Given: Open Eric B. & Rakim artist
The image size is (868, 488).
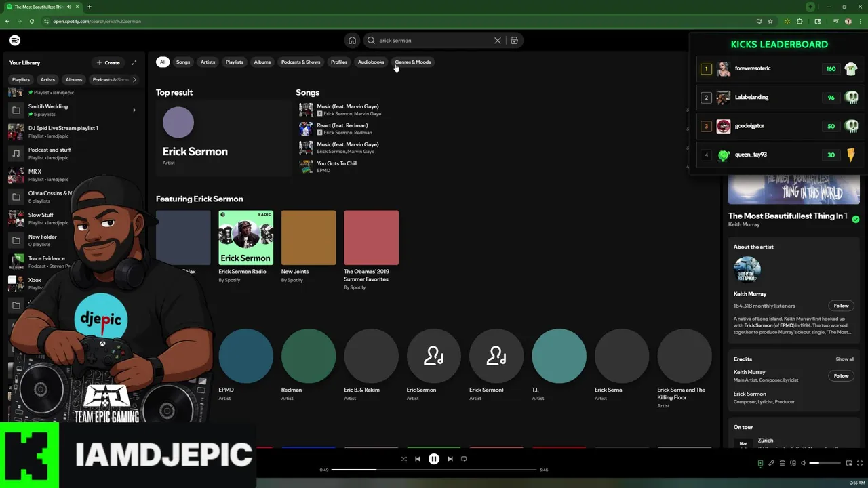Looking at the screenshot, I should (371, 356).
